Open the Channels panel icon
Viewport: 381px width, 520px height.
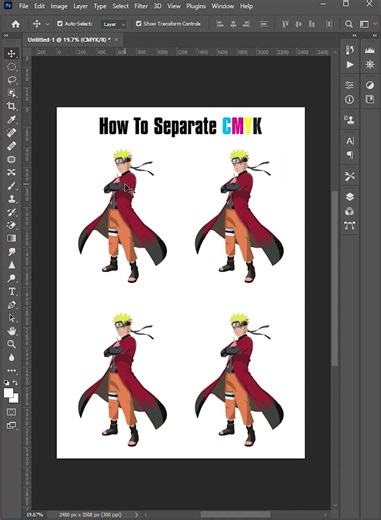tap(350, 211)
